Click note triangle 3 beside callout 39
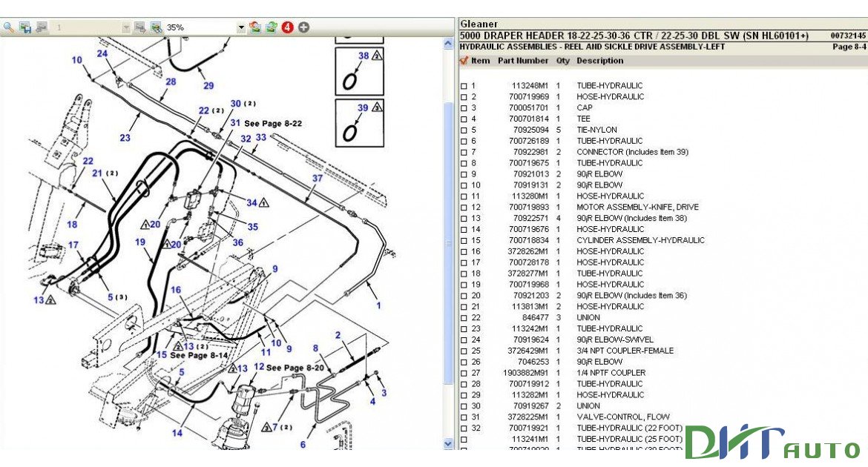The height and width of the screenshot is (467, 868). (x=376, y=107)
